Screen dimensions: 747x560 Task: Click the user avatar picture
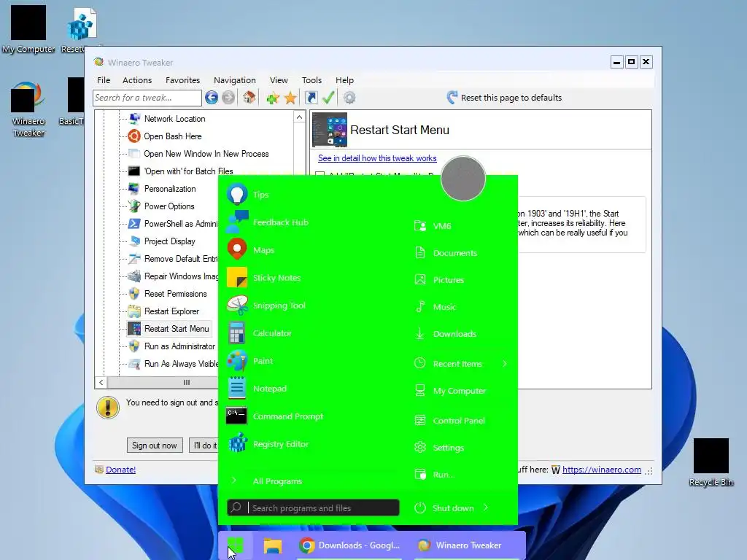[463, 179]
